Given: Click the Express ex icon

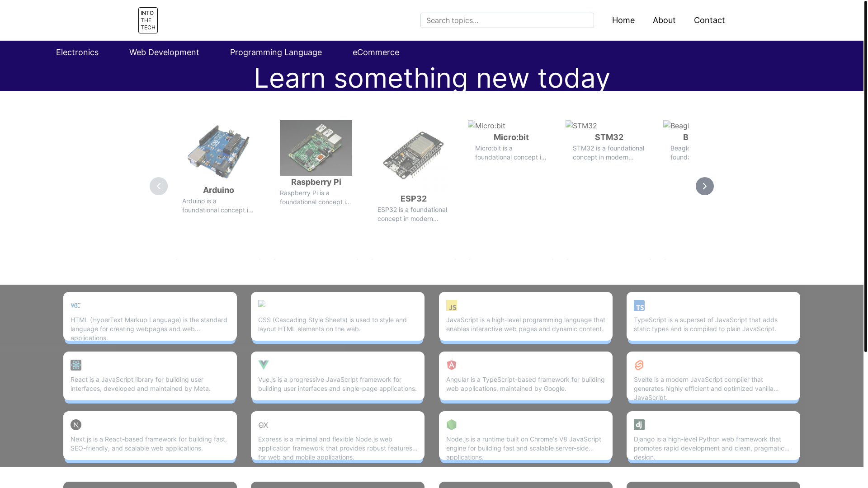Looking at the screenshot, I should (x=264, y=425).
